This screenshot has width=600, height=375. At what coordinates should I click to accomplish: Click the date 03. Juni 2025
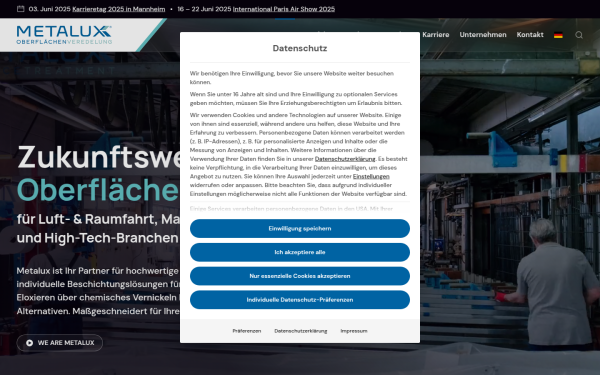(x=50, y=9)
